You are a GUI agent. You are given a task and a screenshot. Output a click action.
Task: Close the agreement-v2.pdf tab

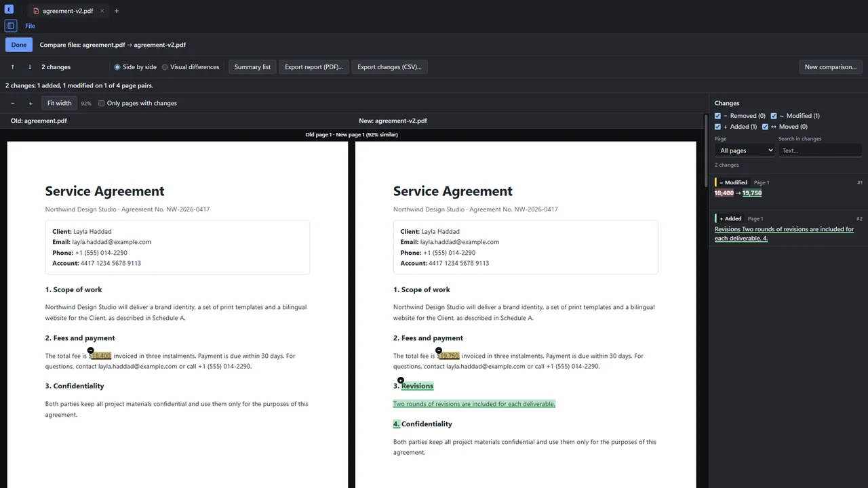click(102, 11)
